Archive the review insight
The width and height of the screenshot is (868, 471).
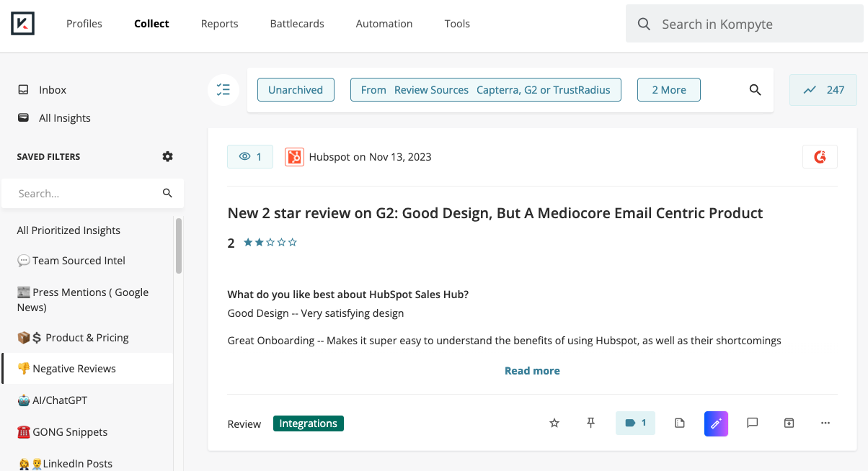coord(789,423)
